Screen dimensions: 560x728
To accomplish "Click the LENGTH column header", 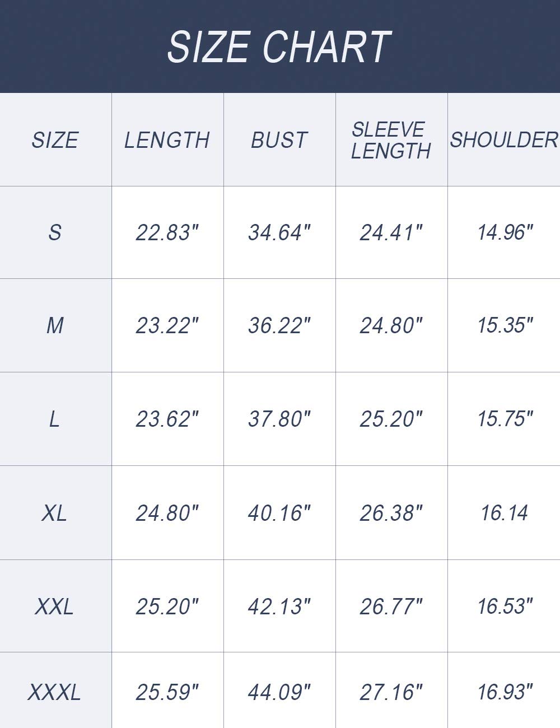I will pyautogui.click(x=167, y=140).
